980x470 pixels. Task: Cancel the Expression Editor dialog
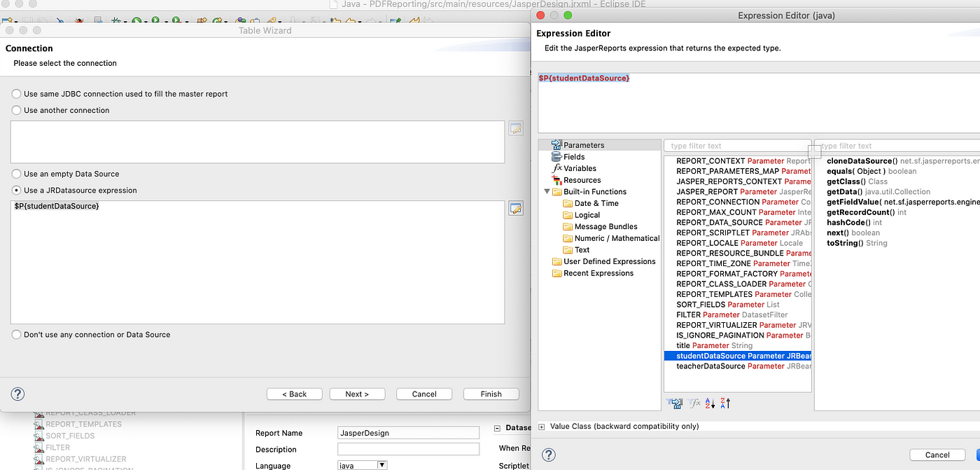coord(937,455)
